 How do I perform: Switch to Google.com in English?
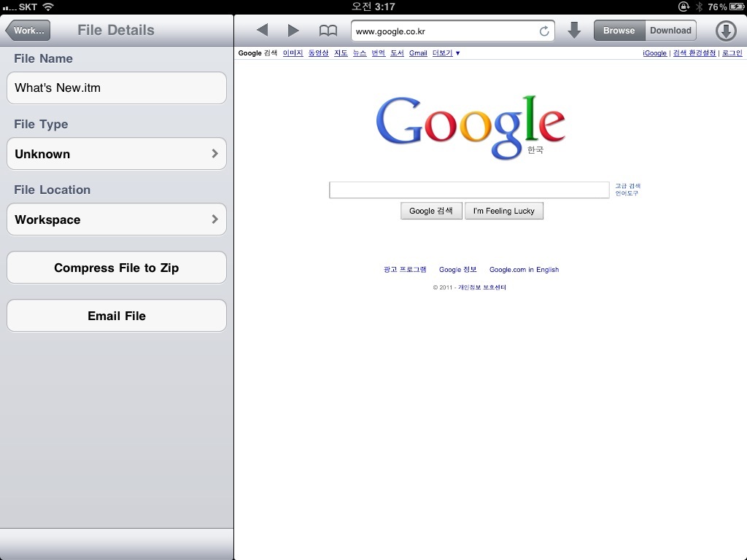pyautogui.click(x=524, y=270)
